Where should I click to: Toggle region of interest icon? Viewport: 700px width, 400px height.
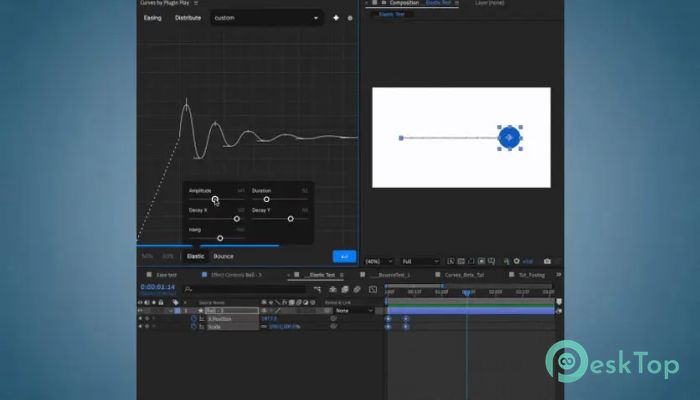pos(471,261)
